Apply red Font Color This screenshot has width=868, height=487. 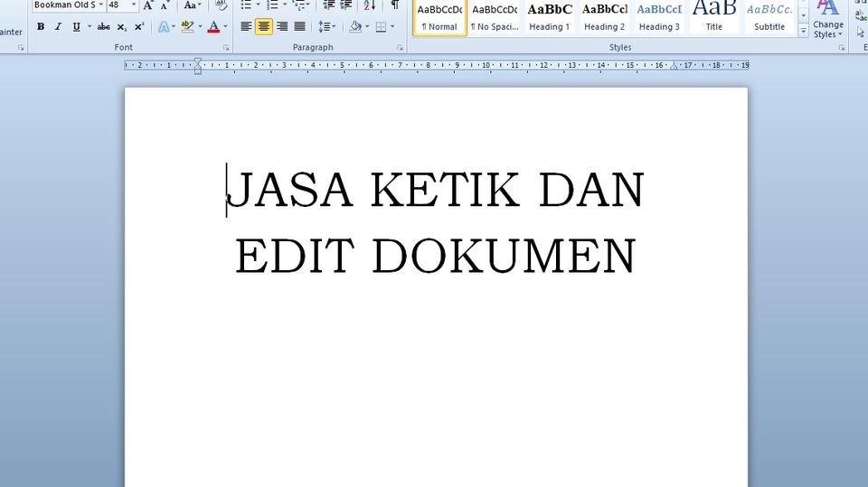(213, 26)
